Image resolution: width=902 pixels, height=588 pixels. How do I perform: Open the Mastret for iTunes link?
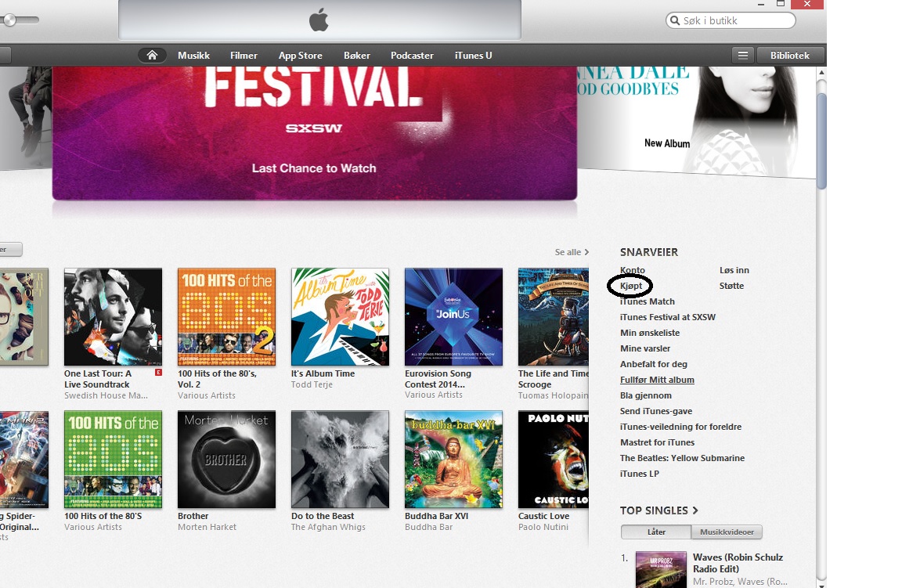tap(657, 442)
